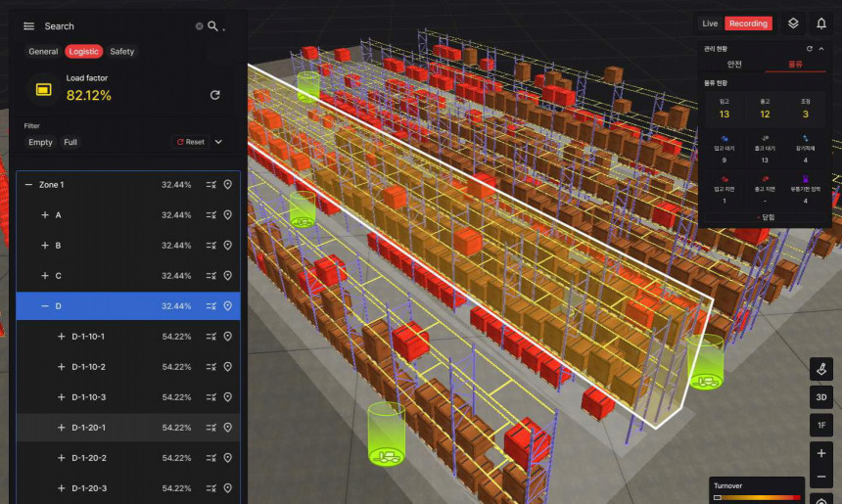Reset the applied filters
Viewport: 842px width, 504px height.
point(190,142)
